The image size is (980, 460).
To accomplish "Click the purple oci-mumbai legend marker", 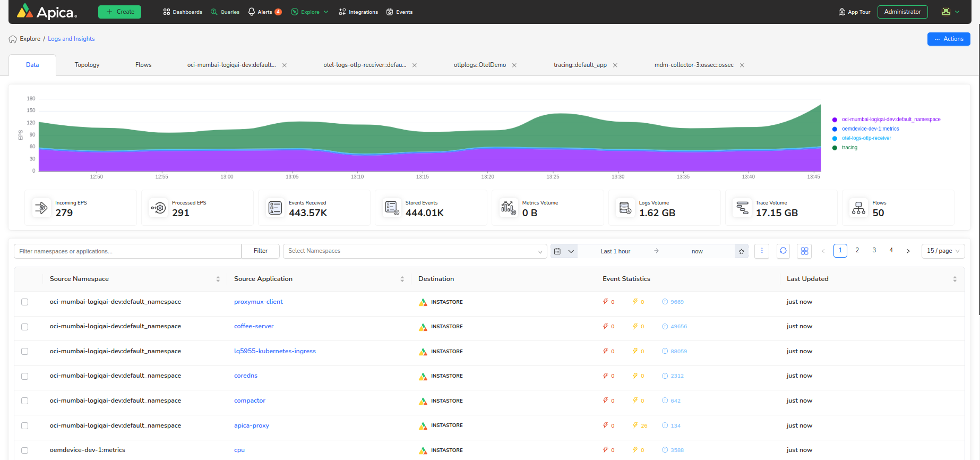I will click(x=835, y=120).
